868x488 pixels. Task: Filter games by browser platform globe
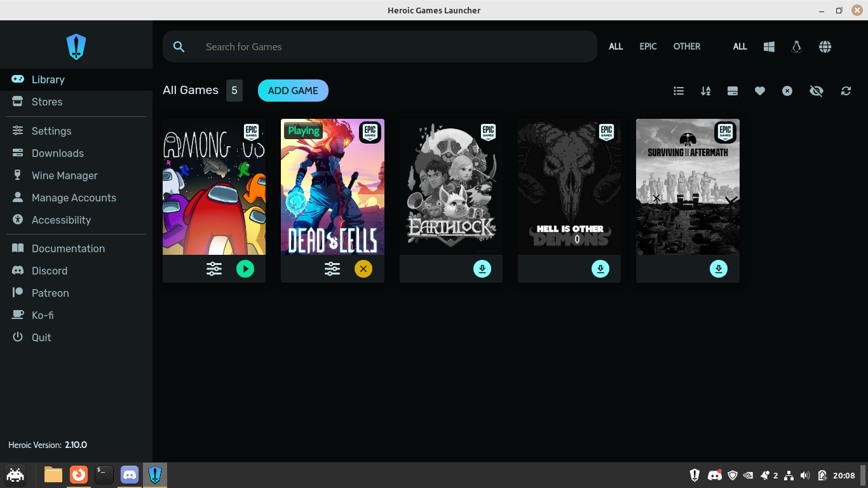[825, 46]
